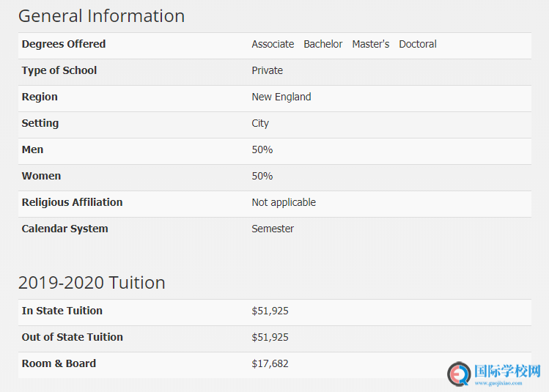Click the 50% value in Women row
The image size is (549, 392).
click(262, 176)
